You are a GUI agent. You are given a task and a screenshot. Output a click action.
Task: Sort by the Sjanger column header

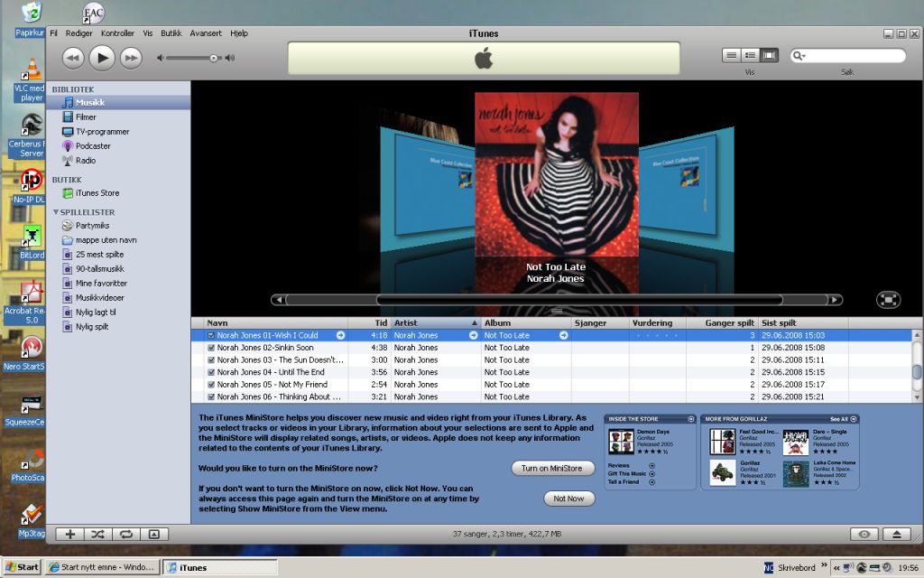click(x=600, y=322)
